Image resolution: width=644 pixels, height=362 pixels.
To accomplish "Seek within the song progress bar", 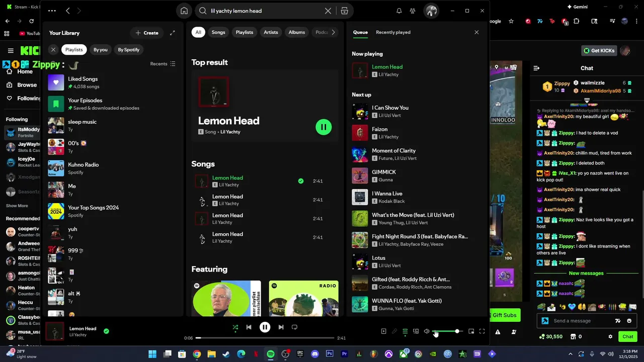I will 265,338.
